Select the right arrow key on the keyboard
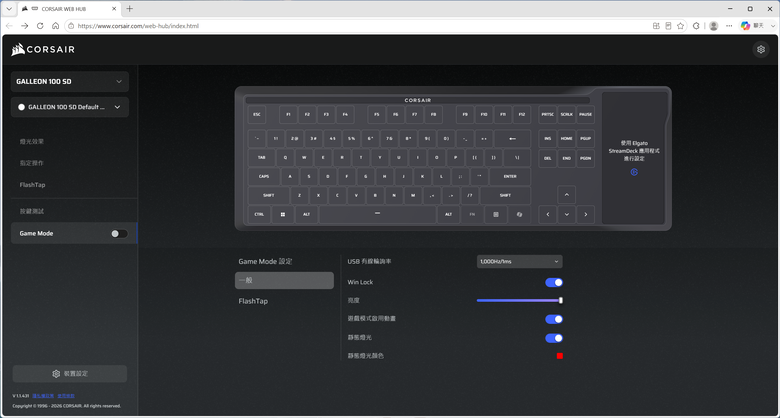The width and height of the screenshot is (780, 418). (x=585, y=214)
